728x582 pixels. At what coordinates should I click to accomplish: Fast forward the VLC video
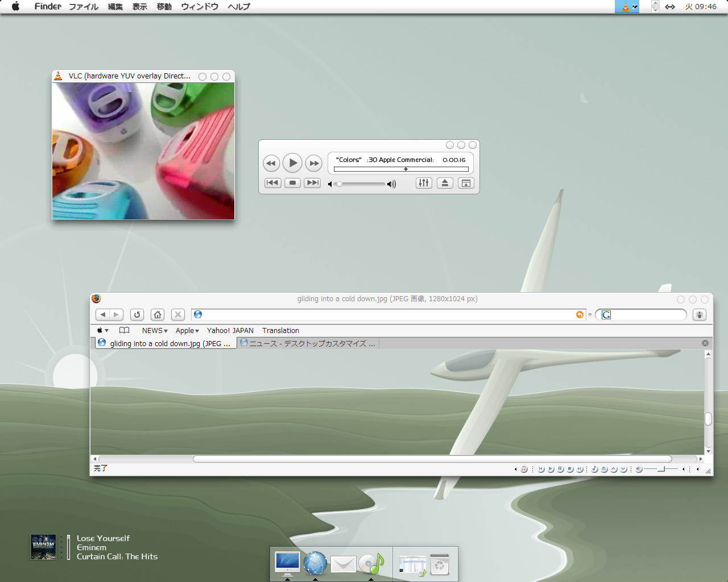[x=313, y=163]
